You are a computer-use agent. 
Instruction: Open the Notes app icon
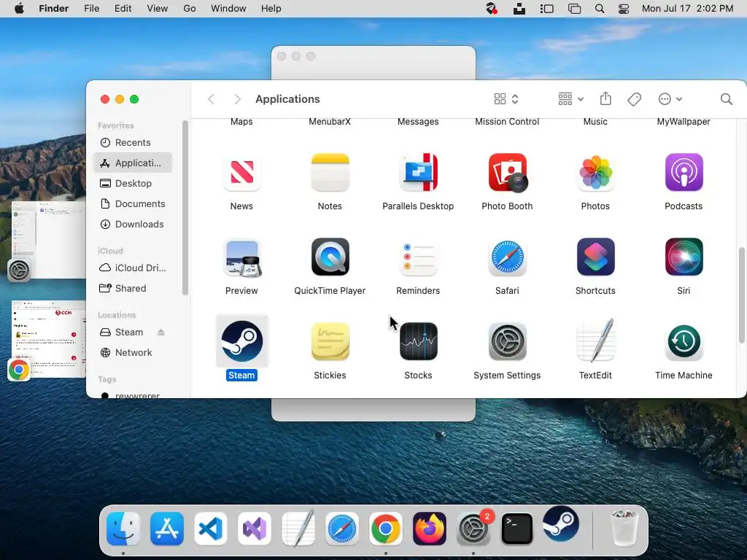click(330, 172)
